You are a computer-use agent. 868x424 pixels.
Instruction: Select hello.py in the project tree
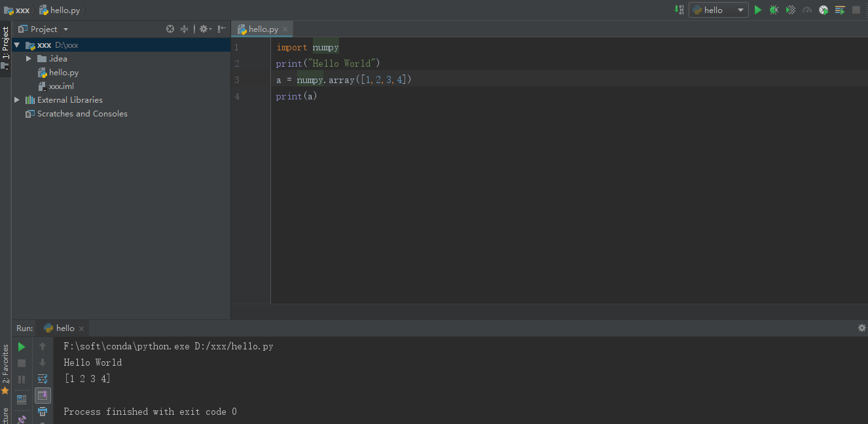(63, 73)
